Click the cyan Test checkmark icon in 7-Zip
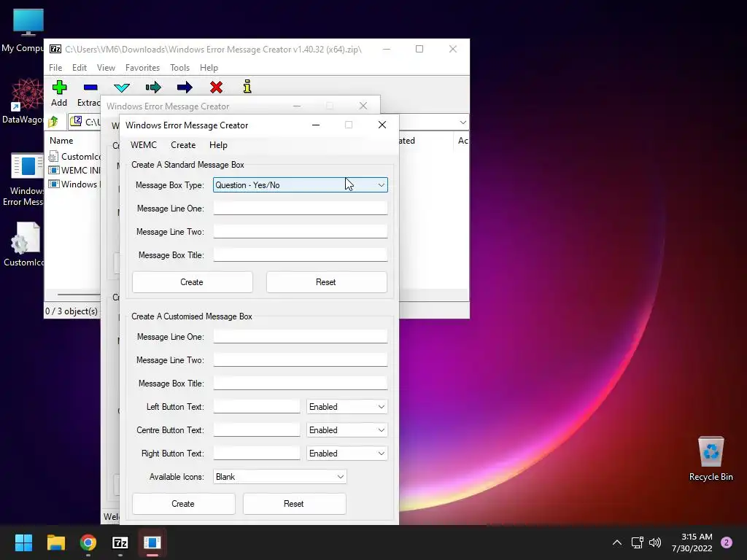Screen dimensions: 747x560 [x=122, y=87]
